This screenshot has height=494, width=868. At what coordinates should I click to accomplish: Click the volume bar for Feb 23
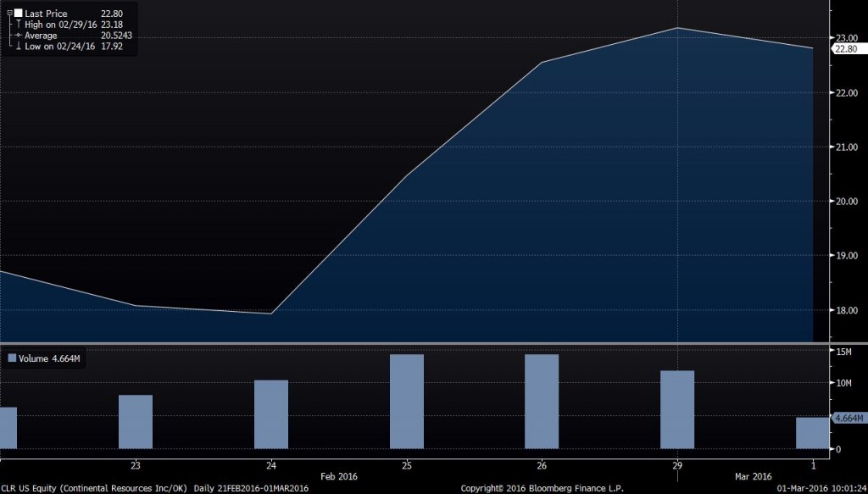pos(136,421)
